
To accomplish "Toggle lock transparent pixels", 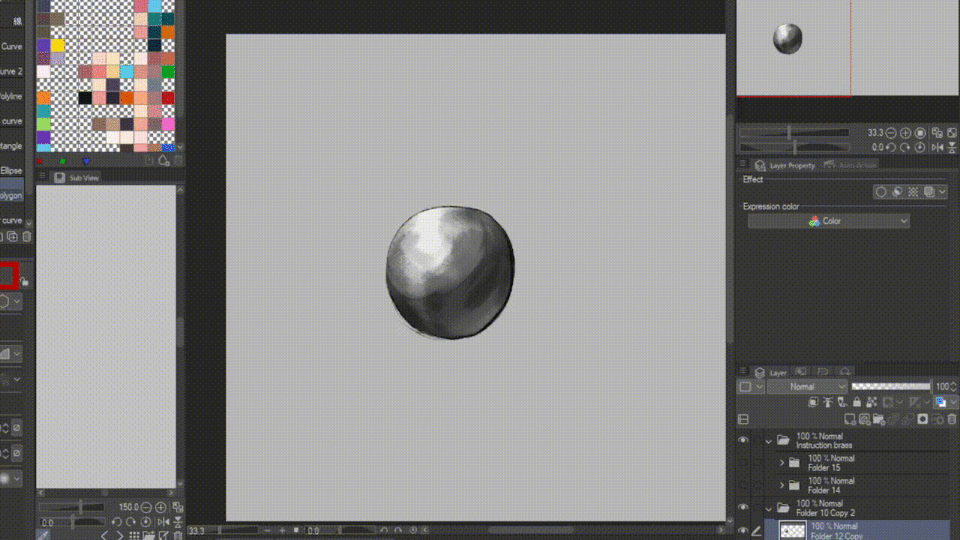I will pos(872,402).
